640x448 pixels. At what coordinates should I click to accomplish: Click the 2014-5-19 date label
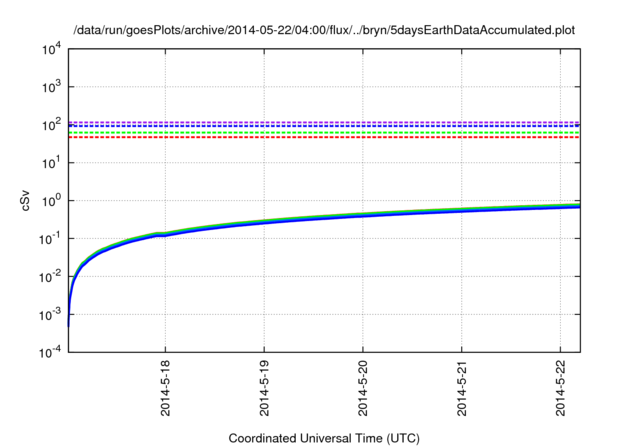264,388
